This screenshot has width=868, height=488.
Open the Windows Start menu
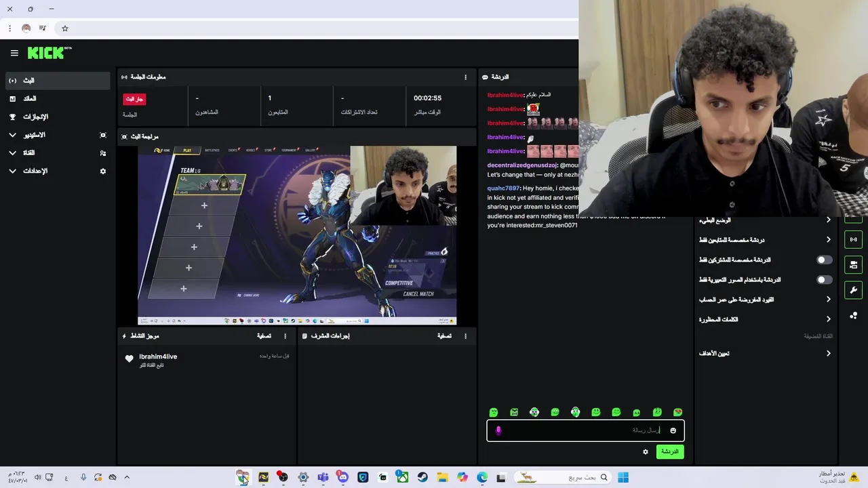tap(623, 478)
